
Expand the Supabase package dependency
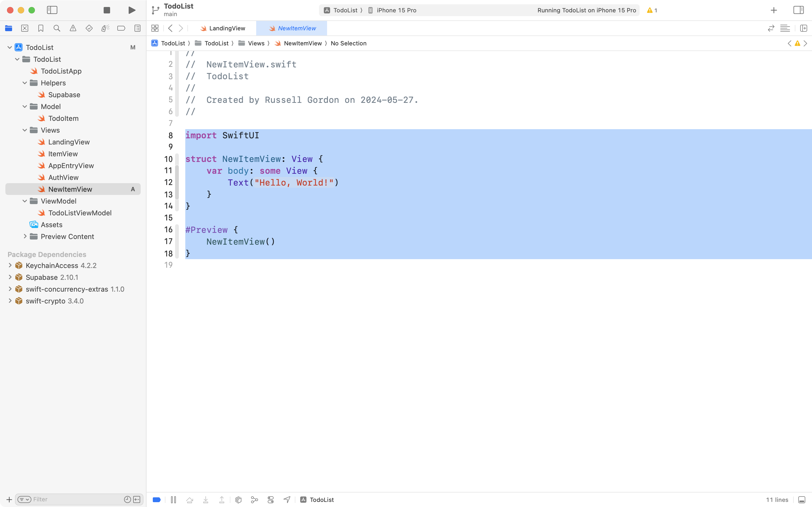click(10, 277)
